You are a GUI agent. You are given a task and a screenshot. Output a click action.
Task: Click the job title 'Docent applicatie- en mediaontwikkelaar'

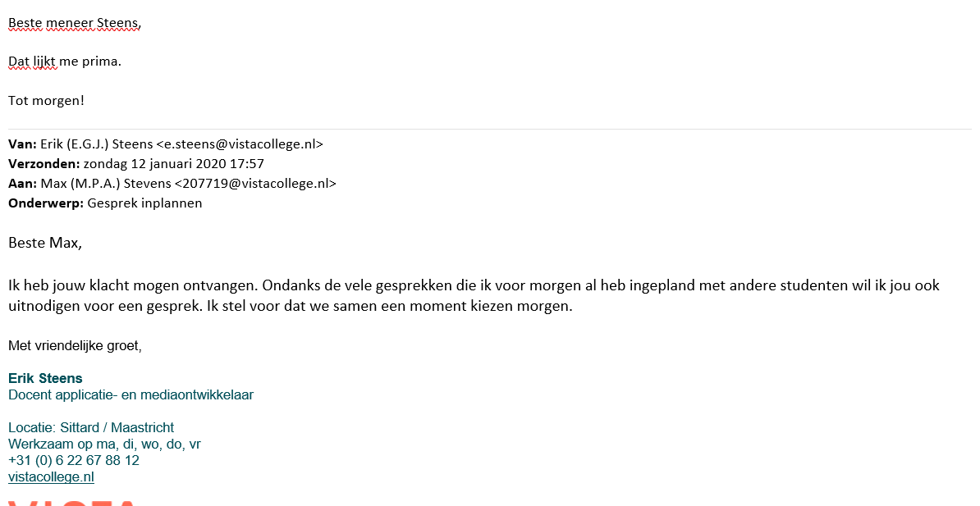point(131,394)
